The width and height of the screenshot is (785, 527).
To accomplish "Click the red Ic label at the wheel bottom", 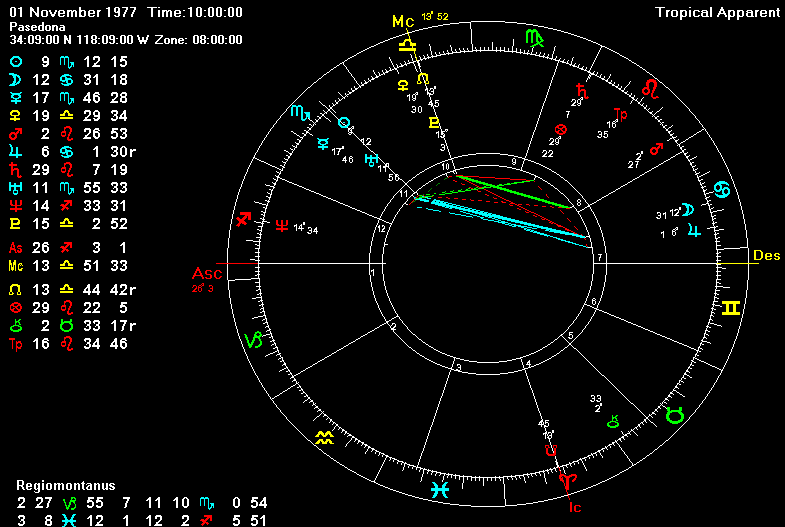I will (575, 507).
